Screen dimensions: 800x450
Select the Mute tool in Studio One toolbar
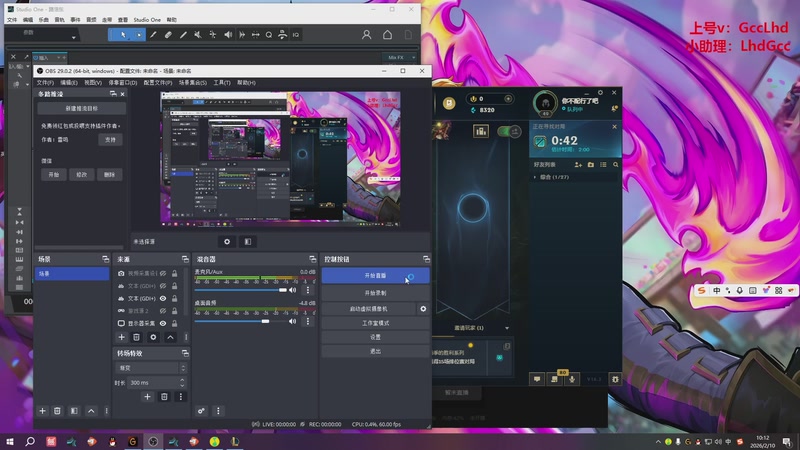[x=197, y=35]
